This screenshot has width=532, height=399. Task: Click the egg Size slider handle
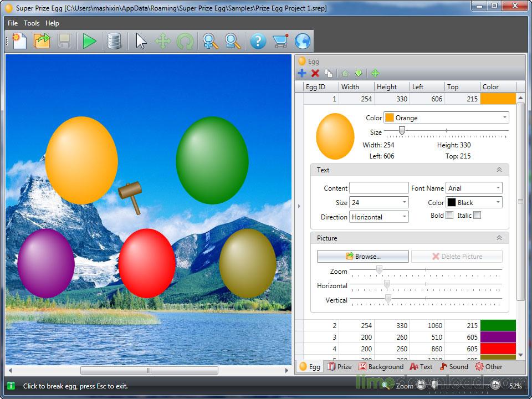pyautogui.click(x=402, y=131)
